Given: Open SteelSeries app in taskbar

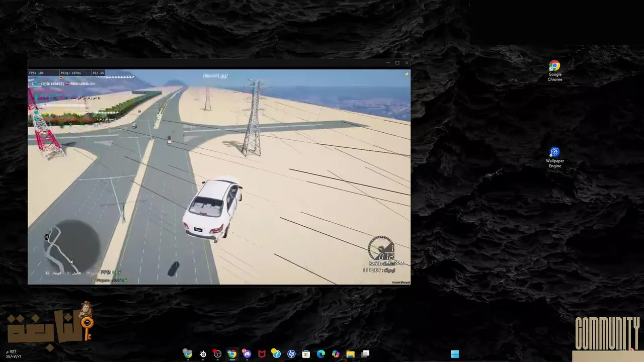Looking at the screenshot, I should pyautogui.click(x=203, y=354).
